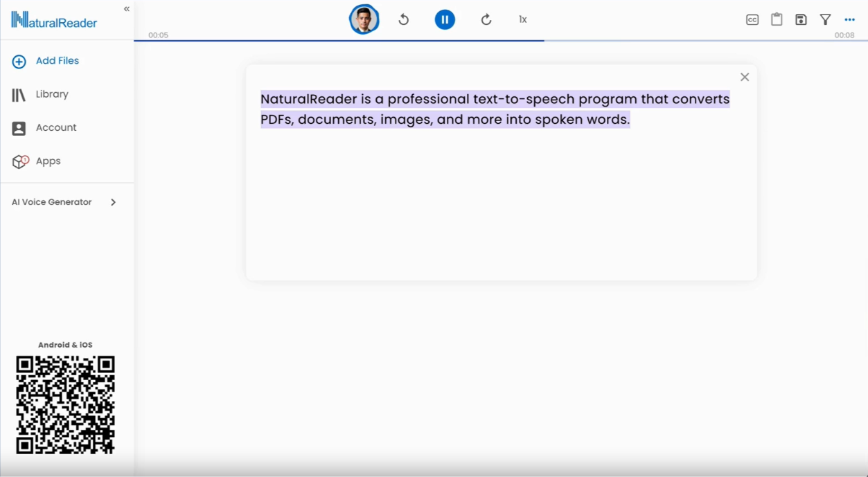
Task: Change the 1x playback speed
Action: 523,19
